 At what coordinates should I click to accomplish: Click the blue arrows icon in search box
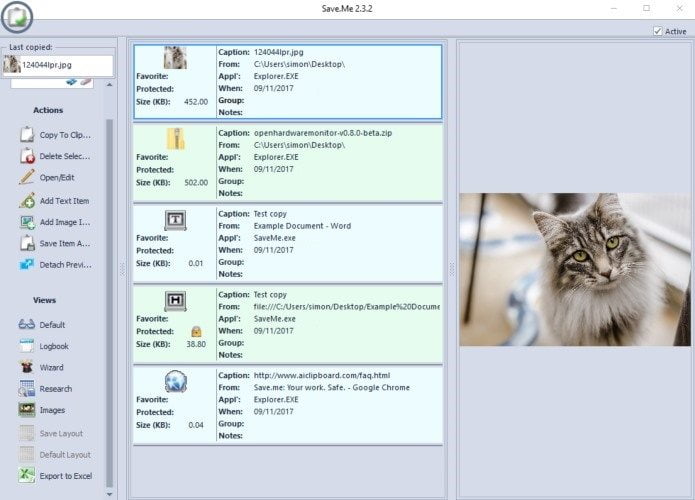(71, 82)
